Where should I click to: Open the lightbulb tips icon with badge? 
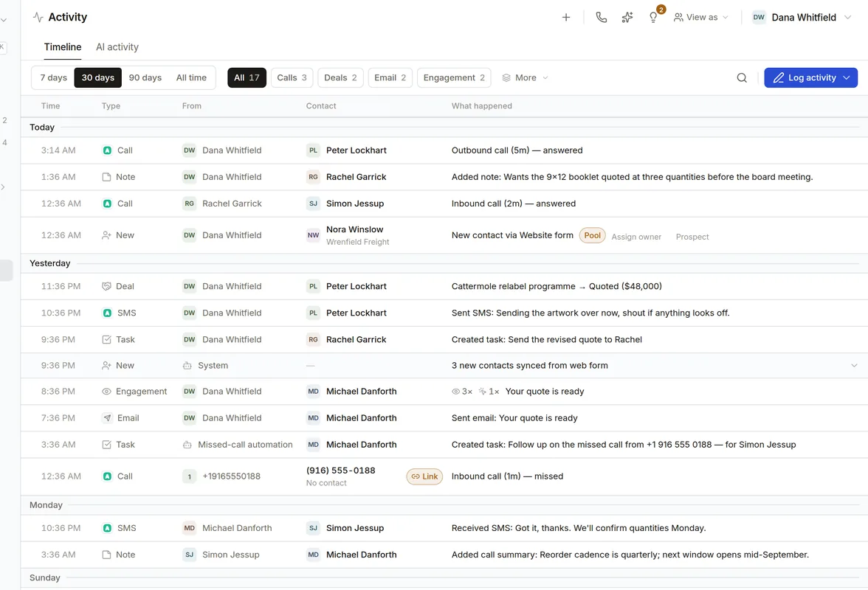[x=654, y=17]
